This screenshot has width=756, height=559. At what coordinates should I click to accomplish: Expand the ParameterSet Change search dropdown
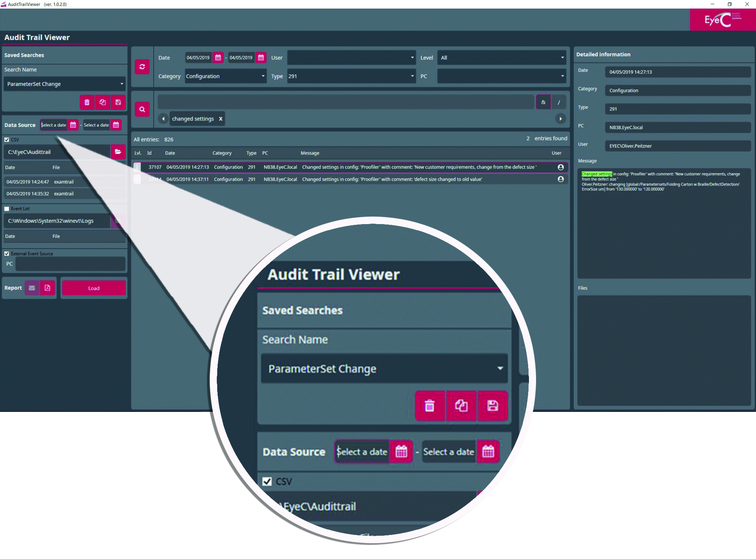[x=121, y=84]
